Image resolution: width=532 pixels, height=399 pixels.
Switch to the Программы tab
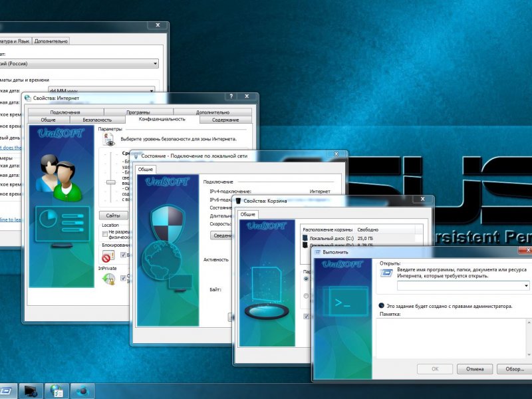tap(138, 112)
